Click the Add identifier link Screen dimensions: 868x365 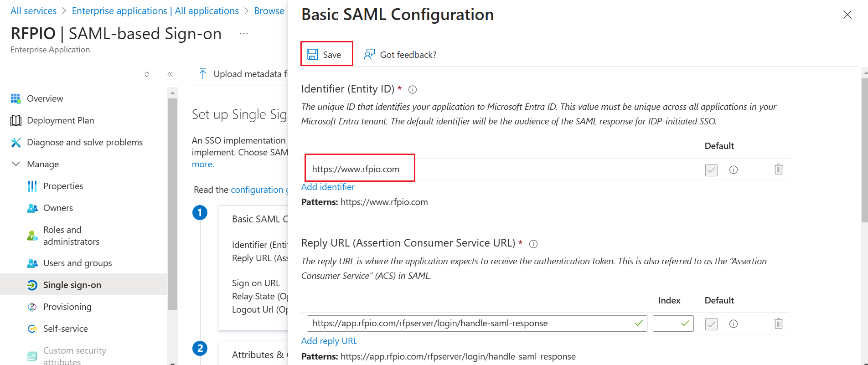tap(328, 187)
